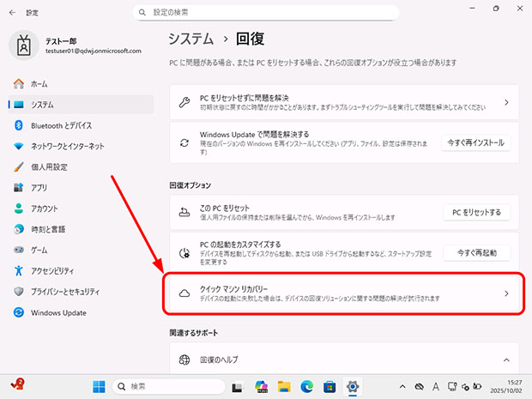Click the cloud-off OneDrive tray icon

[420, 386]
